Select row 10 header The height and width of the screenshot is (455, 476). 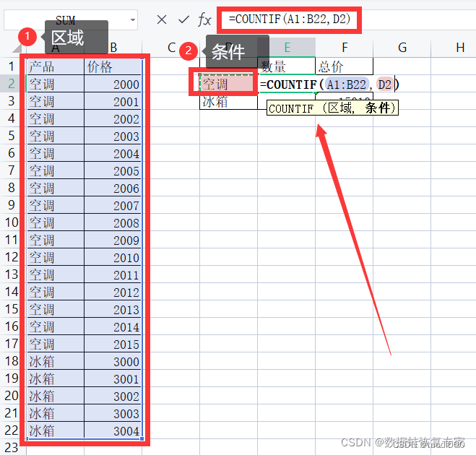point(12,222)
